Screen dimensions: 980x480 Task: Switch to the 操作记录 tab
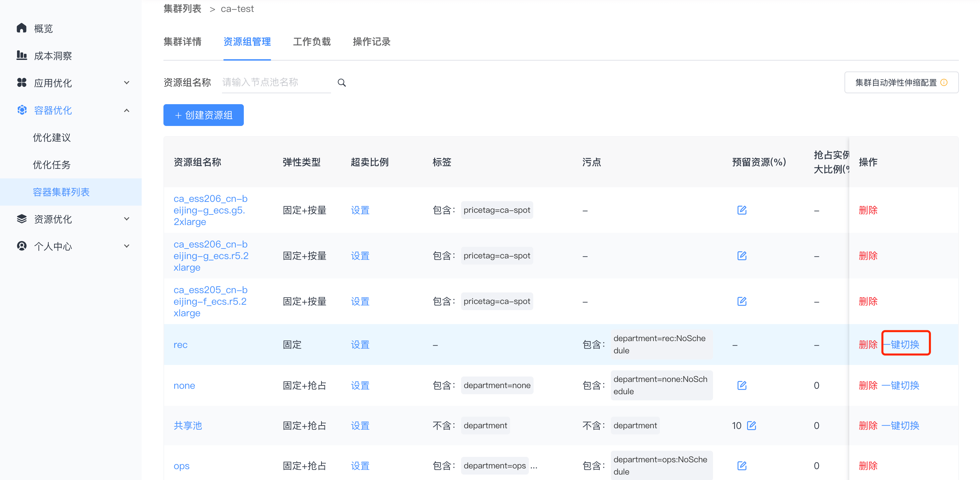372,42
